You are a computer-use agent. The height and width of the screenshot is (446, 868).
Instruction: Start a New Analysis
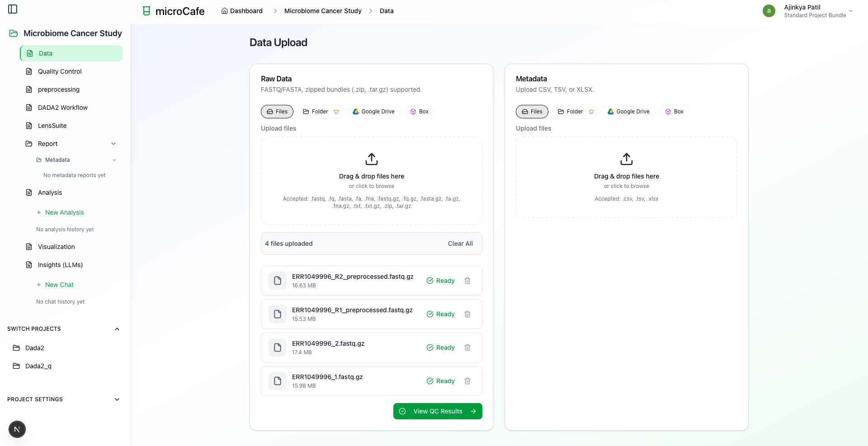point(64,212)
